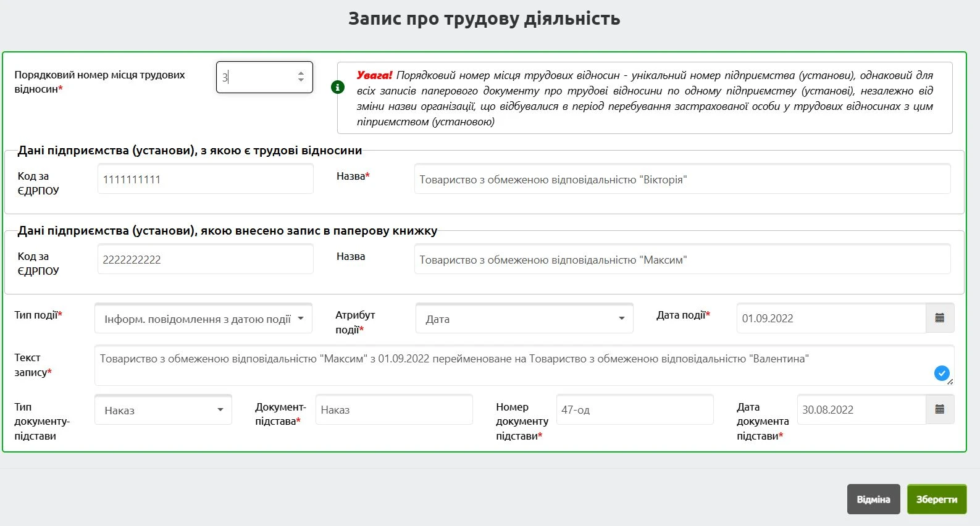980x526 pixels.
Task: Cancel with the 'Відміна' button
Action: (x=873, y=499)
